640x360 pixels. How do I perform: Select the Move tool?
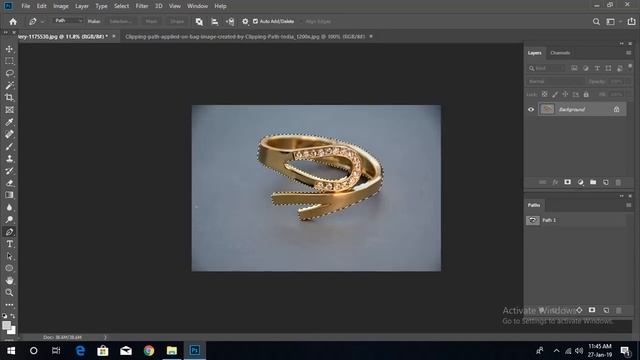click(9, 49)
